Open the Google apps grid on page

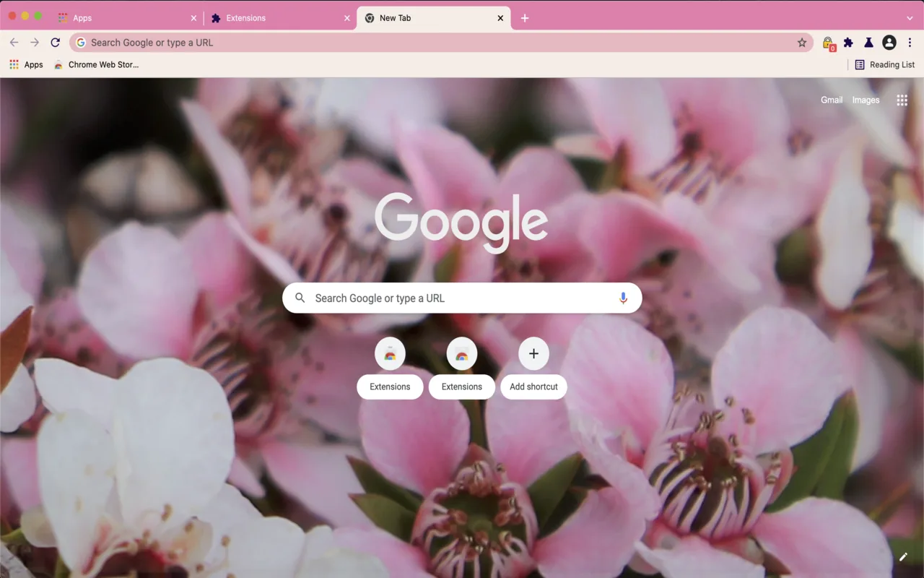(x=902, y=100)
